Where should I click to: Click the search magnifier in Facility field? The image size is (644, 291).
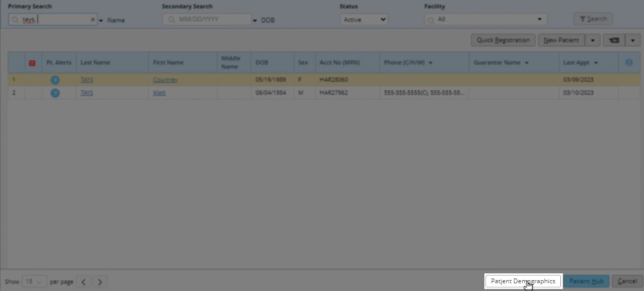coord(431,20)
